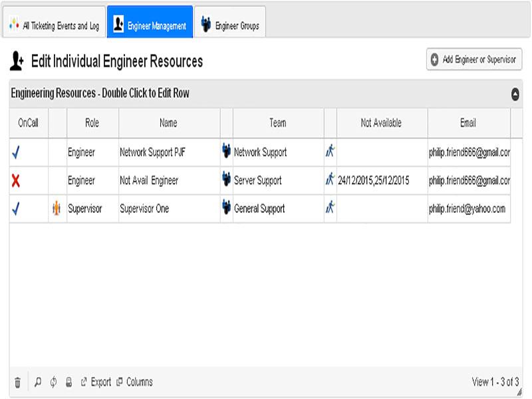Collapse the Engineering Resources grid panel
This screenshot has height=399, width=532.
[x=515, y=94]
